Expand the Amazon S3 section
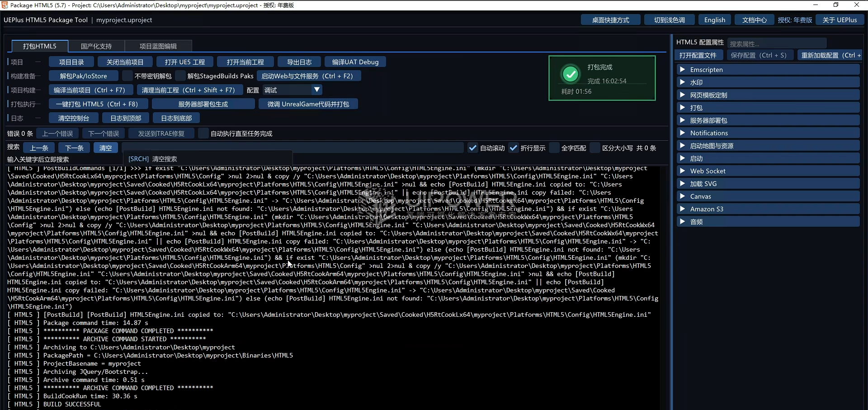868x410 pixels. tap(768, 209)
